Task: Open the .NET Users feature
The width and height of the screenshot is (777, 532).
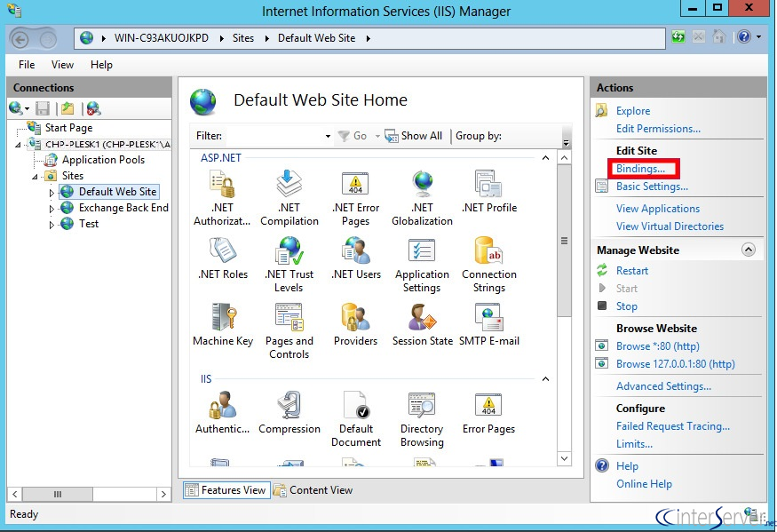Action: (x=356, y=258)
